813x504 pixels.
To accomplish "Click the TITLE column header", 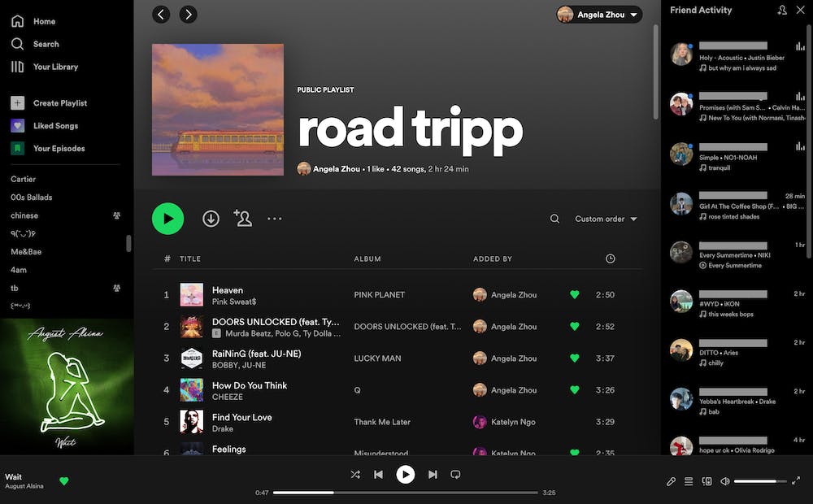I will click(x=190, y=259).
